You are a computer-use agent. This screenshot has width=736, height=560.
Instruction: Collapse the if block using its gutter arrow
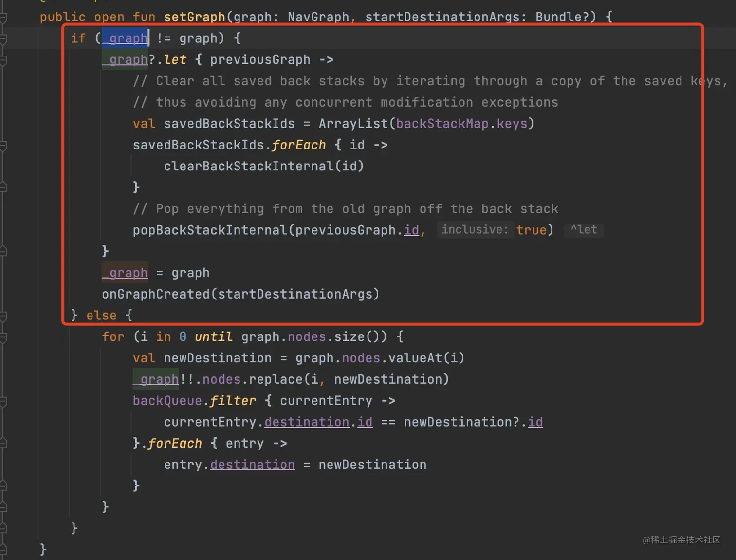tap(4, 38)
